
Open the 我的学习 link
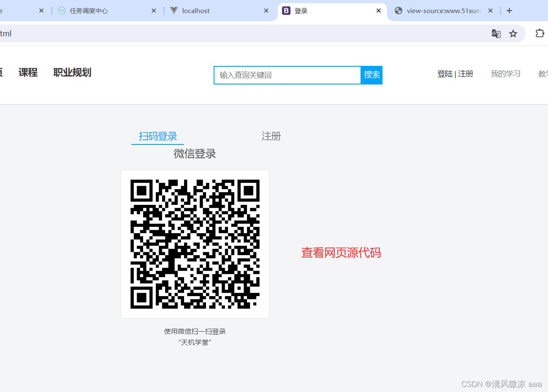tap(505, 74)
